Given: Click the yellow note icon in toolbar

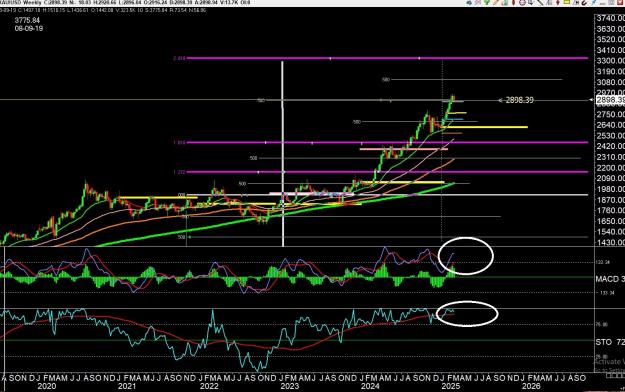Looking at the screenshot, I should click(567, 2).
